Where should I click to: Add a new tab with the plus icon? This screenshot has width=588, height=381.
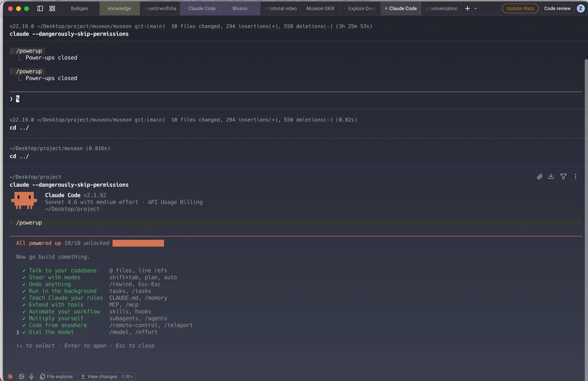(x=467, y=8)
